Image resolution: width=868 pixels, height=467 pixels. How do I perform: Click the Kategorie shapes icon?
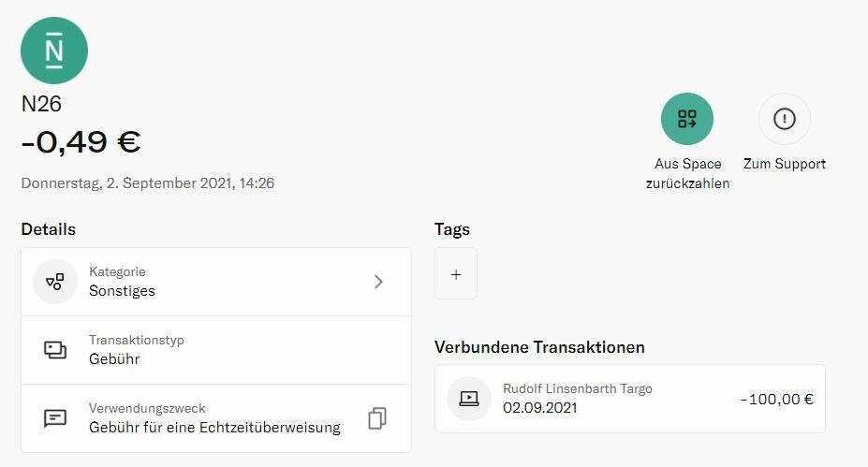coord(55,282)
